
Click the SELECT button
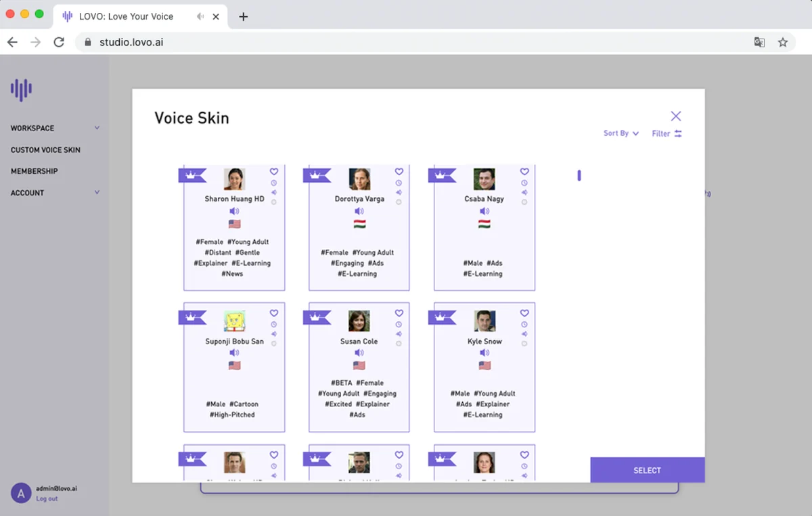point(648,470)
